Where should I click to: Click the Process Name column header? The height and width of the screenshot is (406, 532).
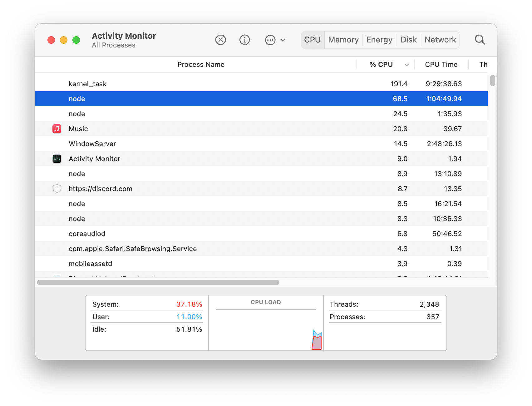click(201, 64)
